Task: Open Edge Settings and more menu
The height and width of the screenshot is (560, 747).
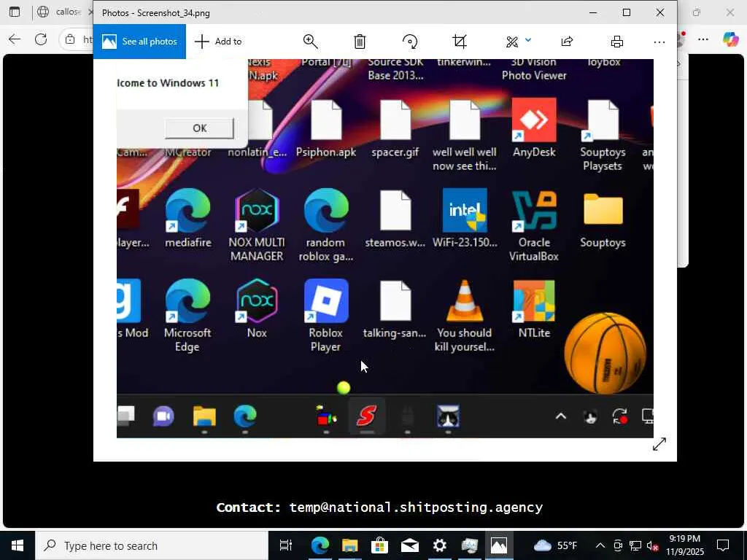Action: pyautogui.click(x=703, y=39)
